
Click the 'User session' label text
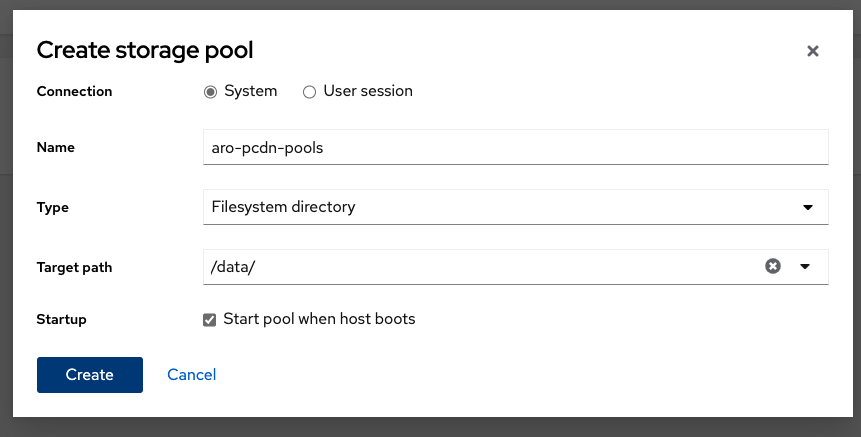(x=368, y=91)
